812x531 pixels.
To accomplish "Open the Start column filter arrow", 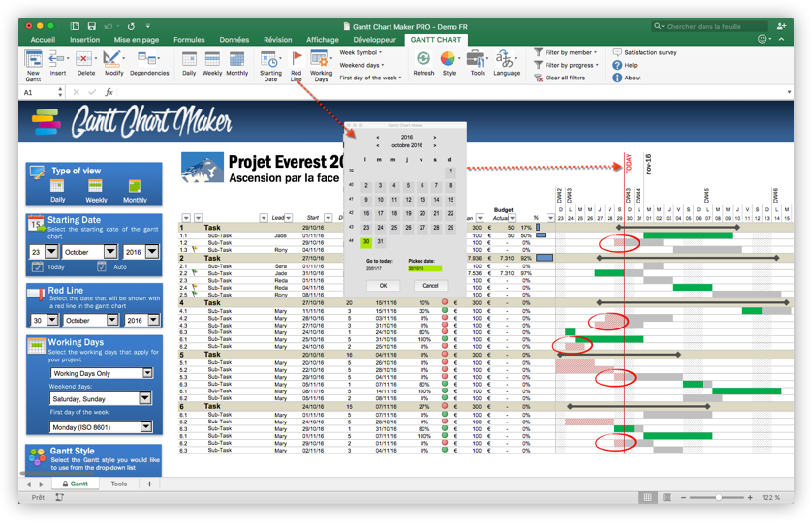I will (328, 218).
